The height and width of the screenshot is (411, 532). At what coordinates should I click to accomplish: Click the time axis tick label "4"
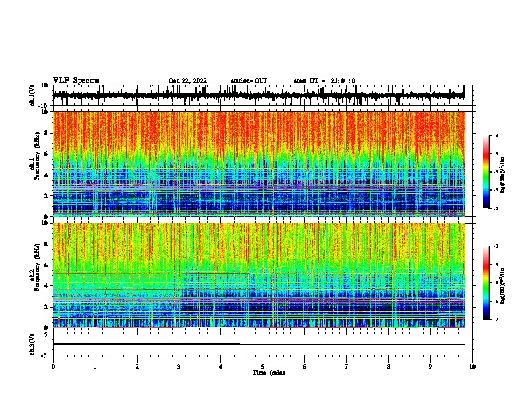click(221, 367)
